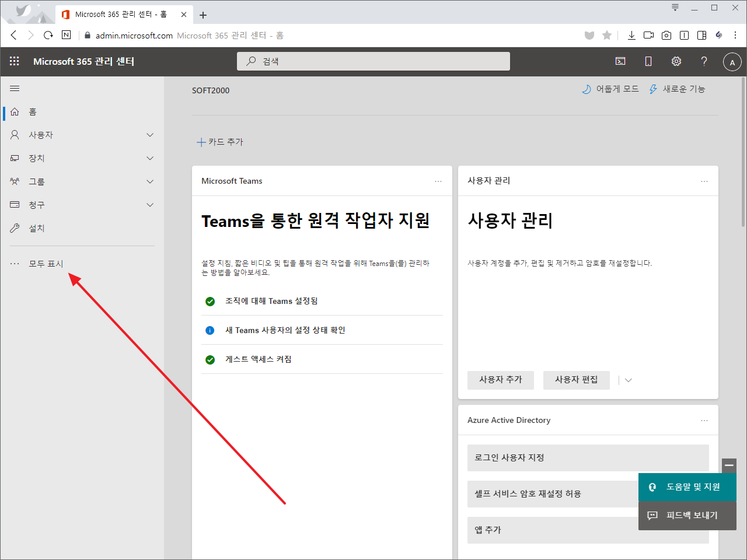747x560 pixels.
Task: Toggle 어둡게 모드 dark mode
Action: [610, 89]
